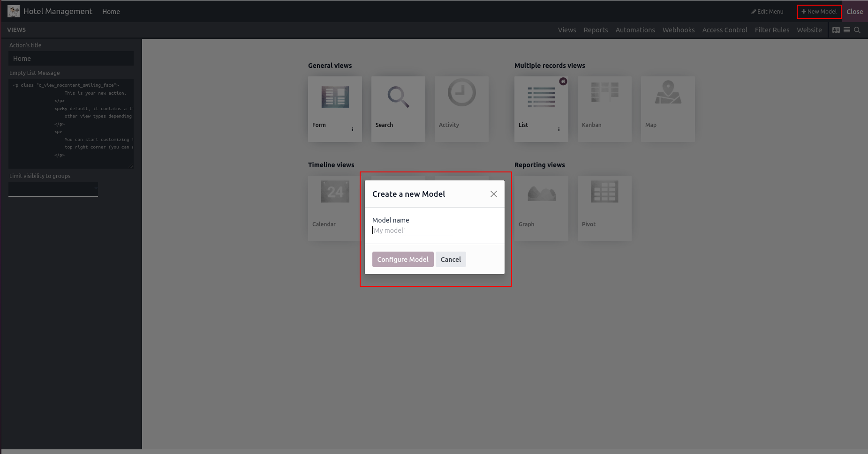The image size is (868, 454).
Task: Click the Model name input field
Action: pyautogui.click(x=413, y=231)
